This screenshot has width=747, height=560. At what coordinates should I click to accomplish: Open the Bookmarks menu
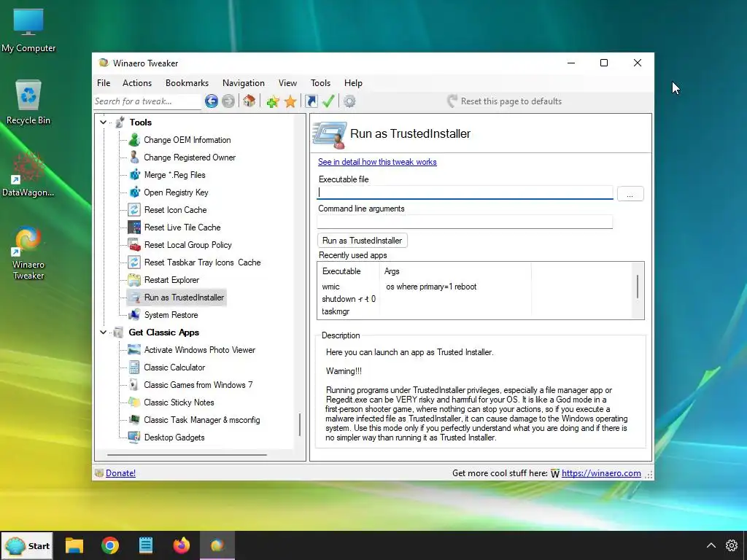(187, 83)
